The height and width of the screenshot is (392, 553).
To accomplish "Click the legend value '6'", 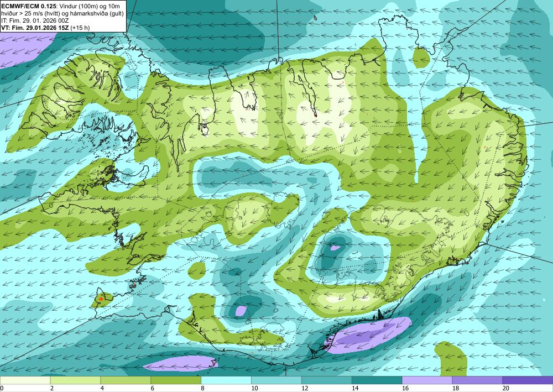I will tap(153, 388).
